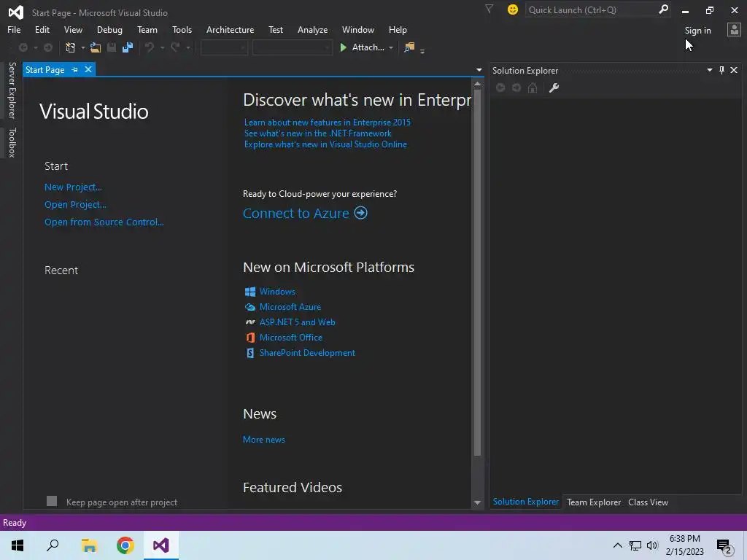Open the document tabs list dropdown arrow
Image resolution: width=747 pixels, height=560 pixels.
(479, 70)
